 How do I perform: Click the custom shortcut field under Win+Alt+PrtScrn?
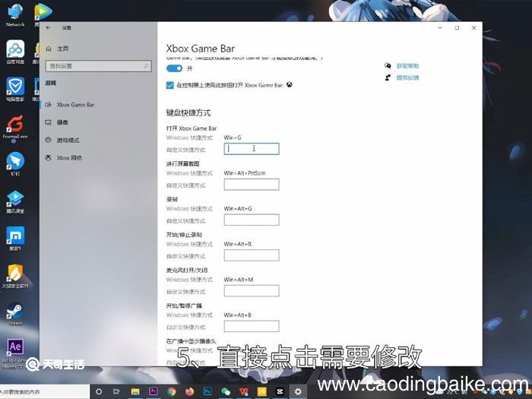[252, 184]
